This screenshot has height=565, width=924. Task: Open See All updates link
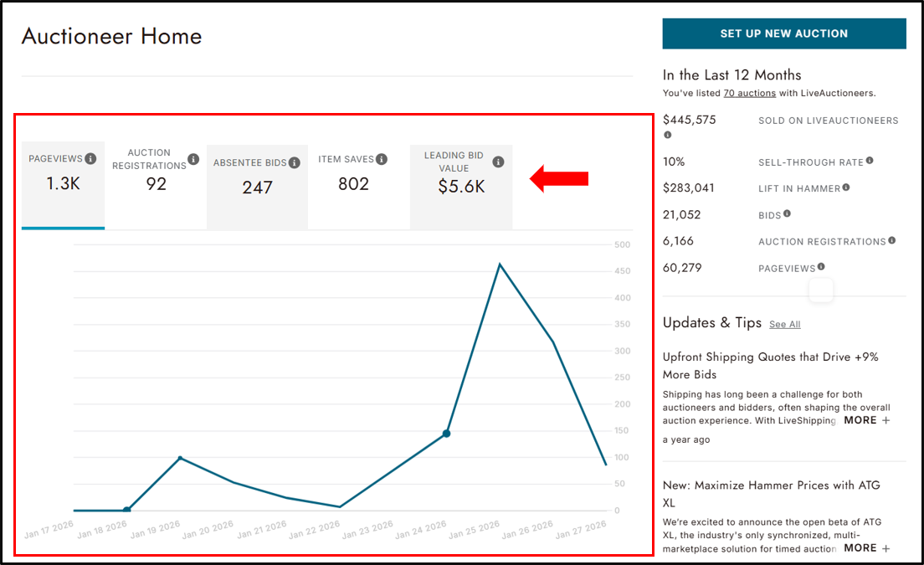784,324
